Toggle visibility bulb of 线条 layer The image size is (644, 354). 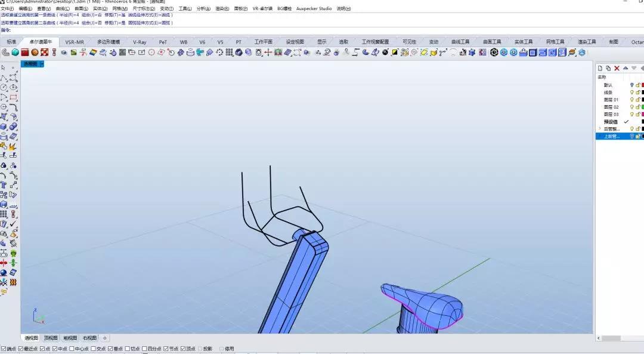(x=632, y=93)
